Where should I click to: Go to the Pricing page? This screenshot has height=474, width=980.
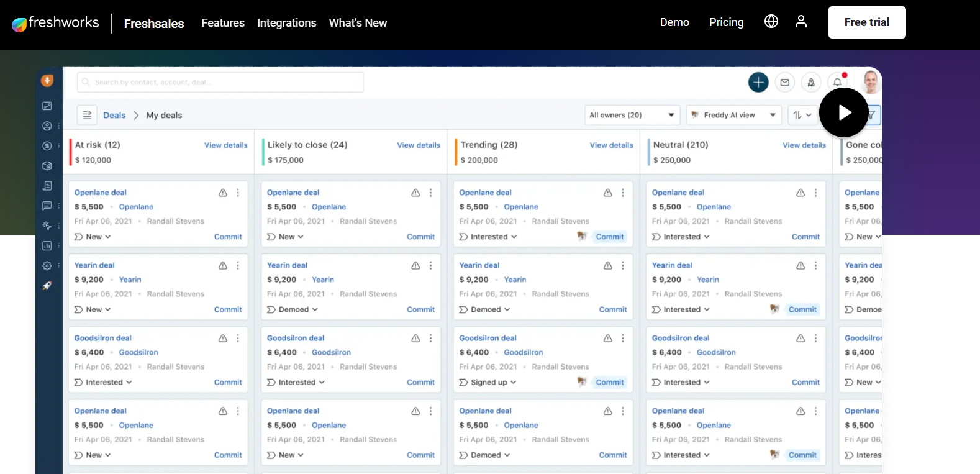tap(726, 22)
